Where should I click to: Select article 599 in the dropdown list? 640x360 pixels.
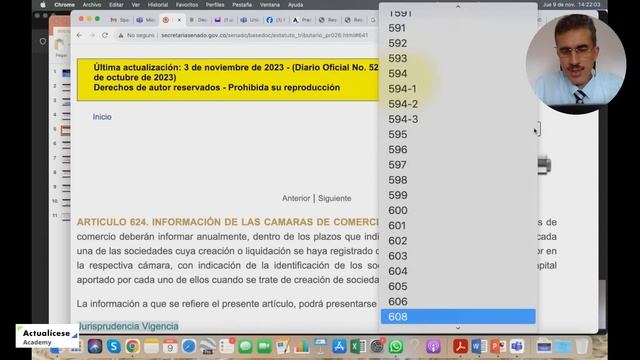click(x=458, y=195)
